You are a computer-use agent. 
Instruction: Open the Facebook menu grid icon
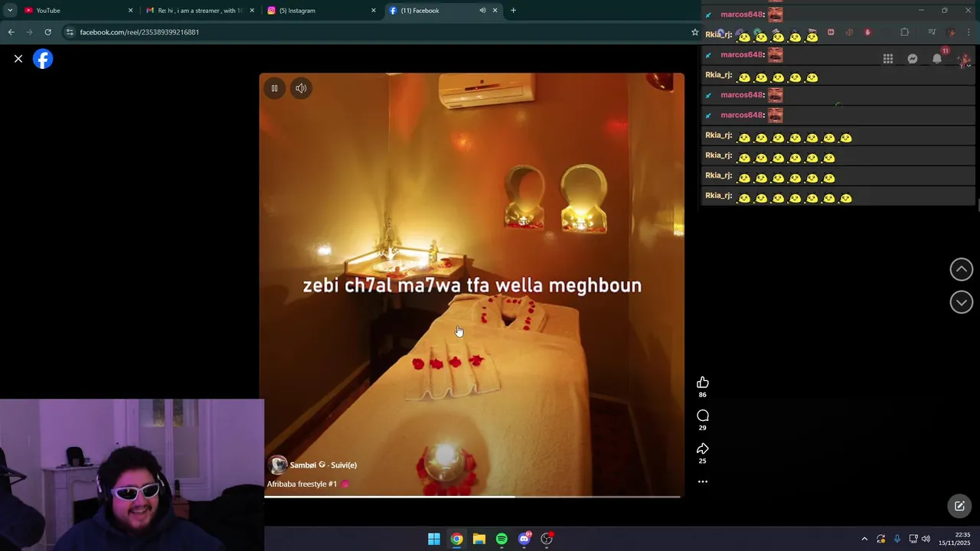(x=888, y=59)
